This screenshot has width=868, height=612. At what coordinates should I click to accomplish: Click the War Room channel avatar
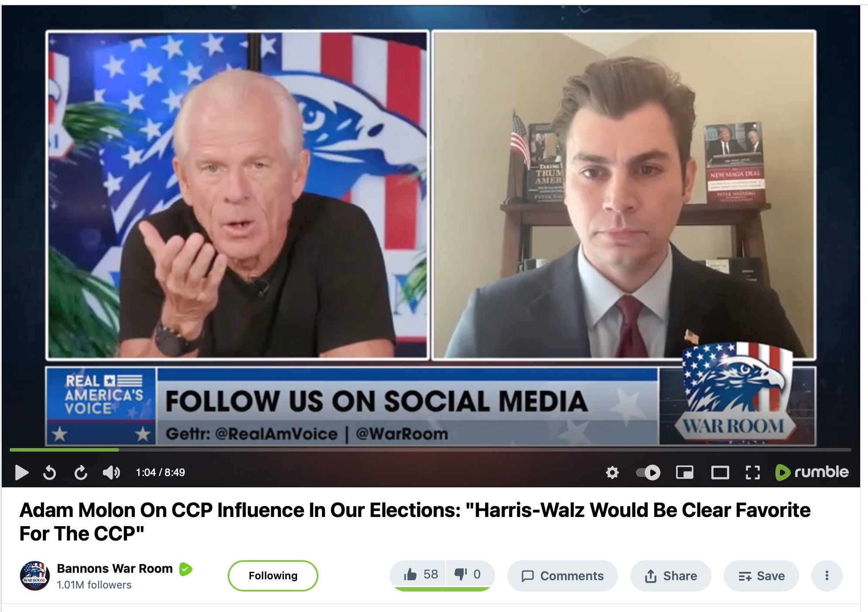(35, 576)
